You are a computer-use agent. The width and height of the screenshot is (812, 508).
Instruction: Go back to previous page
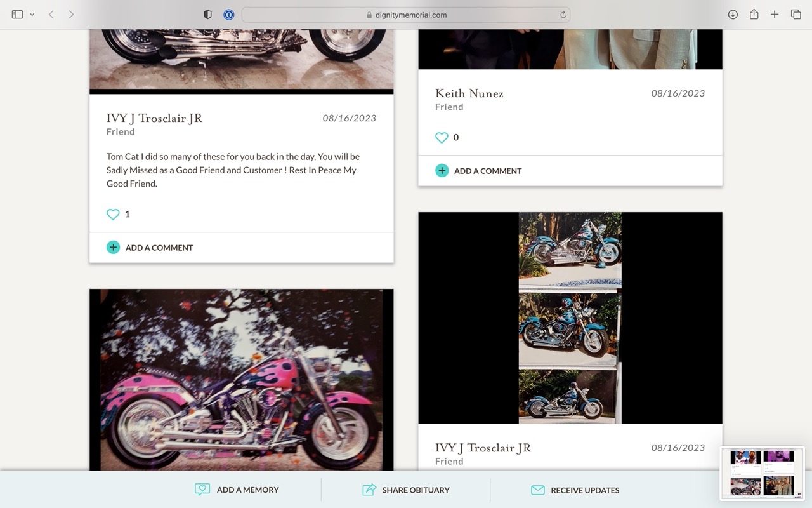point(51,14)
